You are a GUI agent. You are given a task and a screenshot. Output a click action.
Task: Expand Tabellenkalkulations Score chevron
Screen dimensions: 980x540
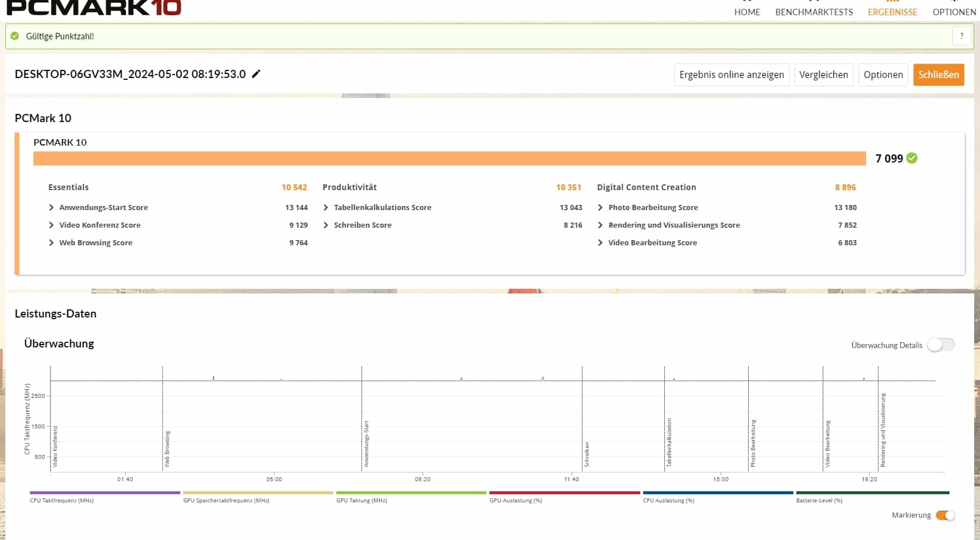coord(326,207)
